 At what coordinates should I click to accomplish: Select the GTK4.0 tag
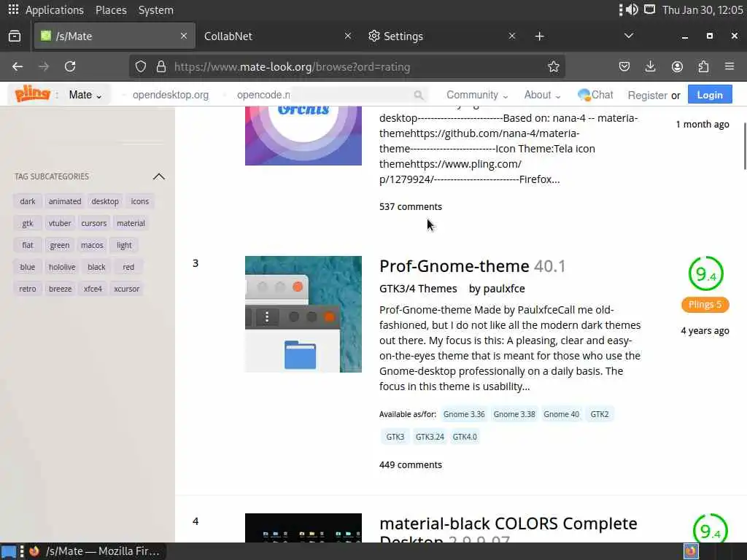click(465, 437)
